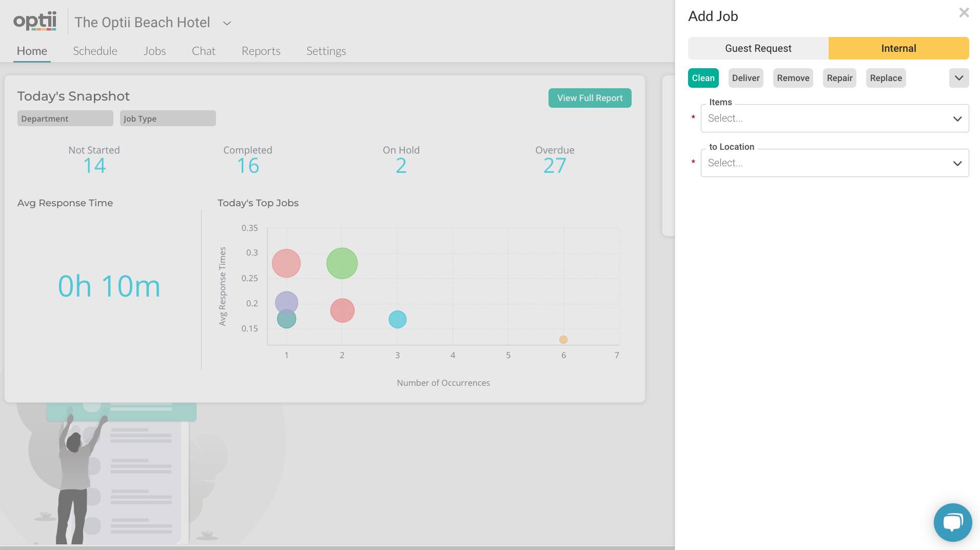Open the Items select dropdown

[x=834, y=119]
